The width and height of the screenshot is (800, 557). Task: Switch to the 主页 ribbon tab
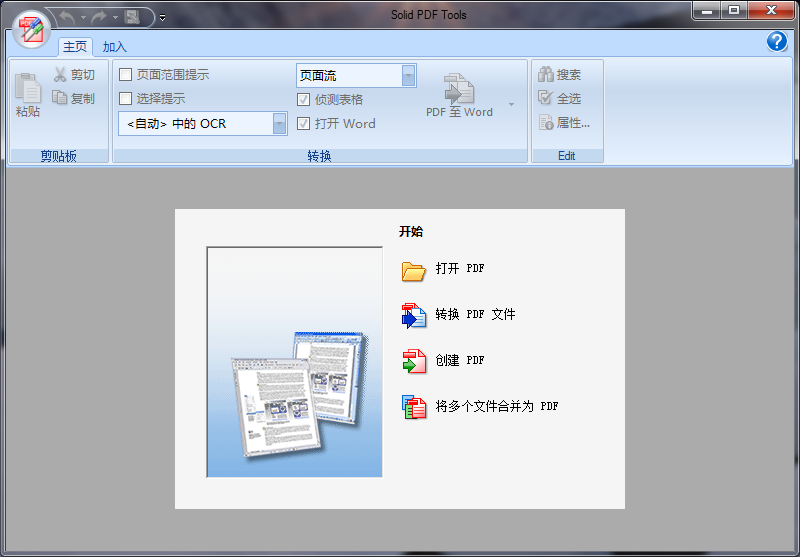(x=75, y=46)
